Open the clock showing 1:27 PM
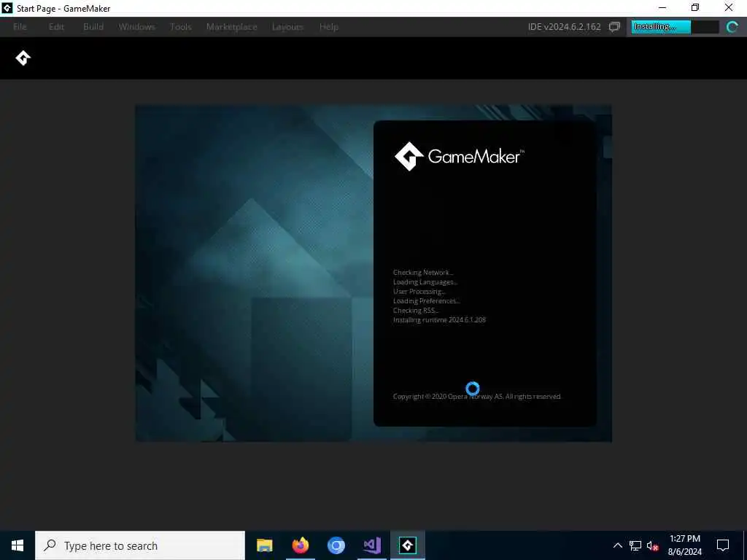This screenshot has height=560, width=747. click(x=684, y=545)
